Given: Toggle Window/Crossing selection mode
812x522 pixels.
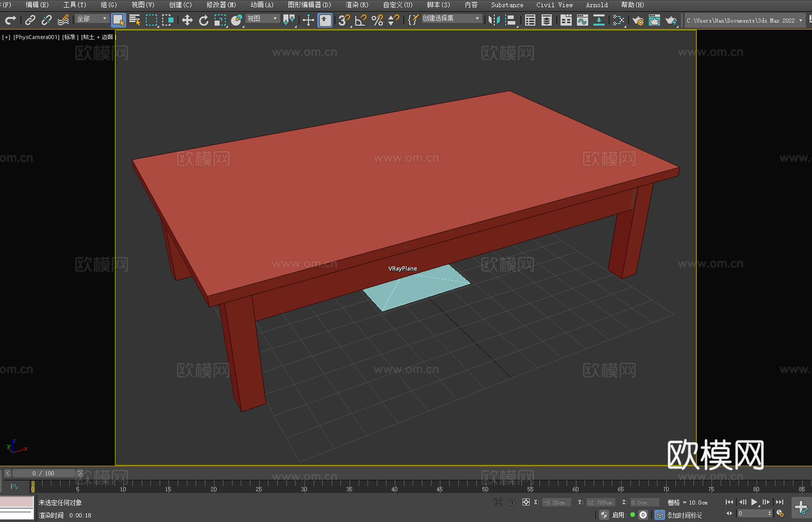Looking at the screenshot, I should 168,20.
